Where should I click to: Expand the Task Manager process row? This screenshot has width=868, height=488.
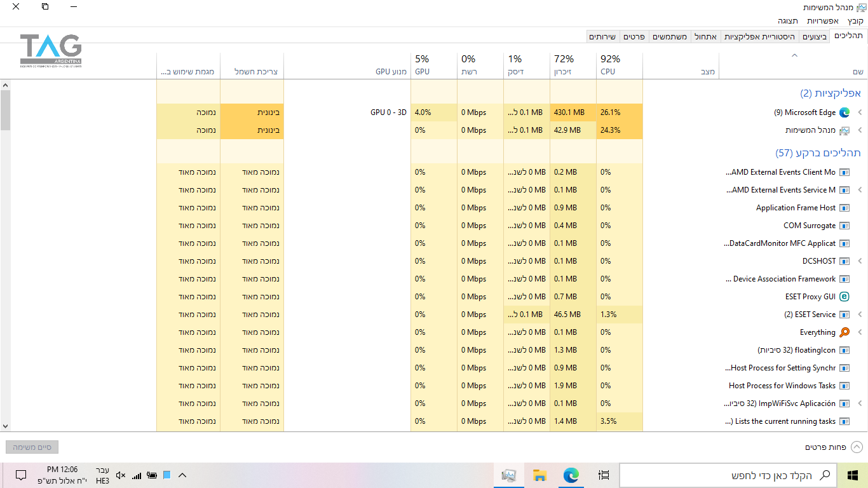tap(860, 130)
